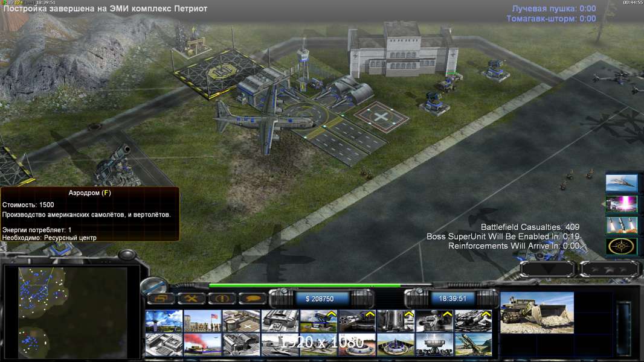
Task: Click the 'Аэродром (F)' tooltip title
Action: 89,192
